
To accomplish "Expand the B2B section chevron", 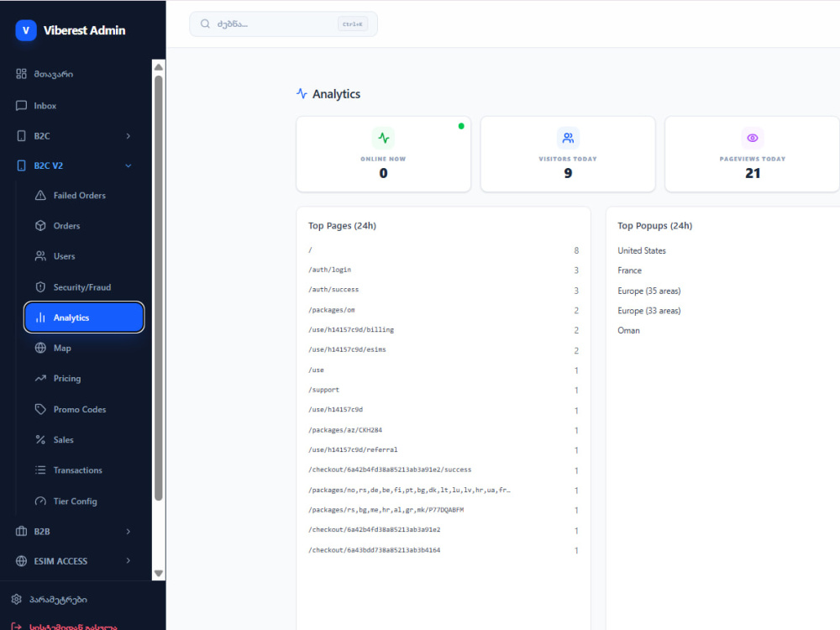I will point(128,532).
